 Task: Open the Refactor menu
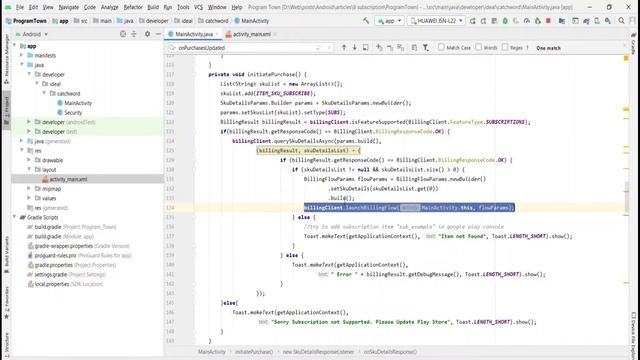coord(133,7)
